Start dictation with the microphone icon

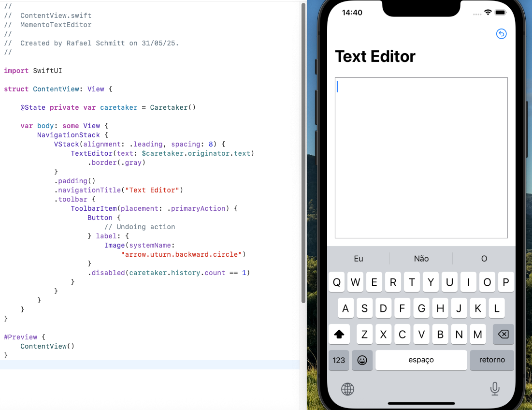[x=494, y=389]
